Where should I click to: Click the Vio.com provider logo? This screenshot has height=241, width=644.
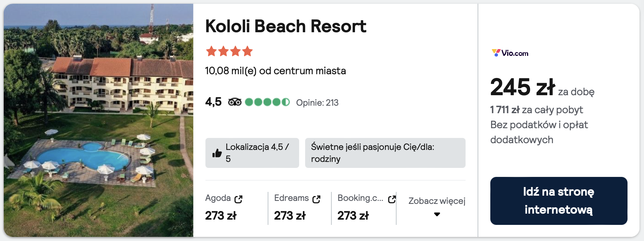tap(510, 53)
